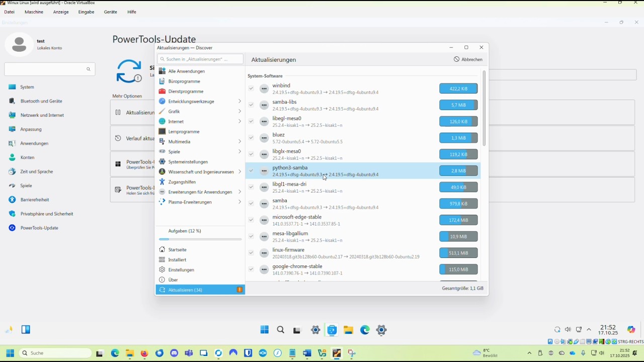Viewport: 644px width, 362px height.
Task: Click Aufgaben (12 %) progress bar
Action: click(x=200, y=239)
